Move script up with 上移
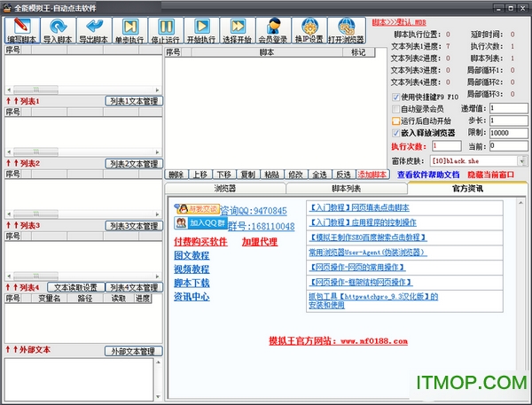 (x=200, y=175)
